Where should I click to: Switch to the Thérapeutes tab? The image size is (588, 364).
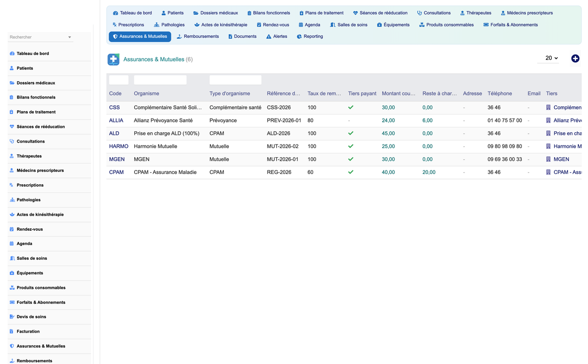tap(476, 13)
